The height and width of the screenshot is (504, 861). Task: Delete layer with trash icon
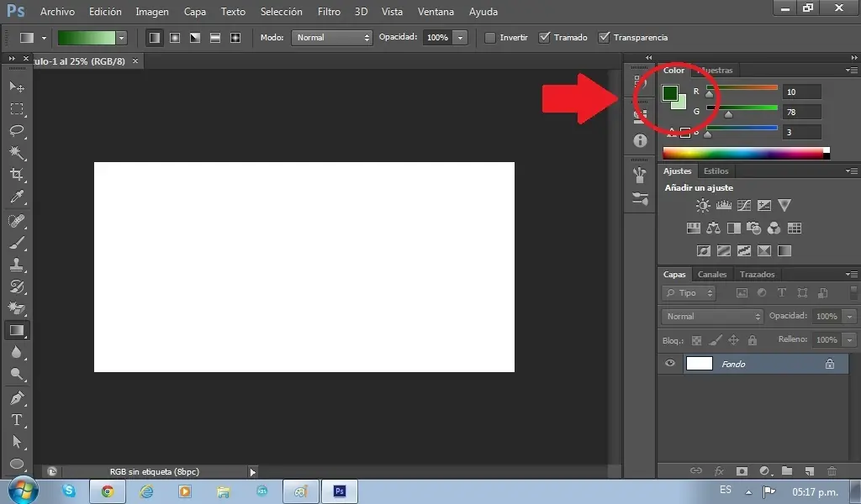pyautogui.click(x=832, y=470)
